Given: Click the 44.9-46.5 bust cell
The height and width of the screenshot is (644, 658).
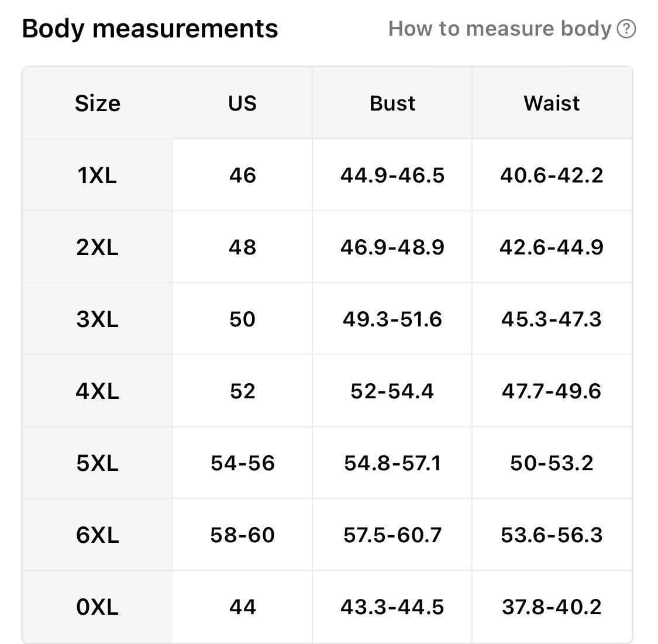Looking at the screenshot, I should [392, 175].
